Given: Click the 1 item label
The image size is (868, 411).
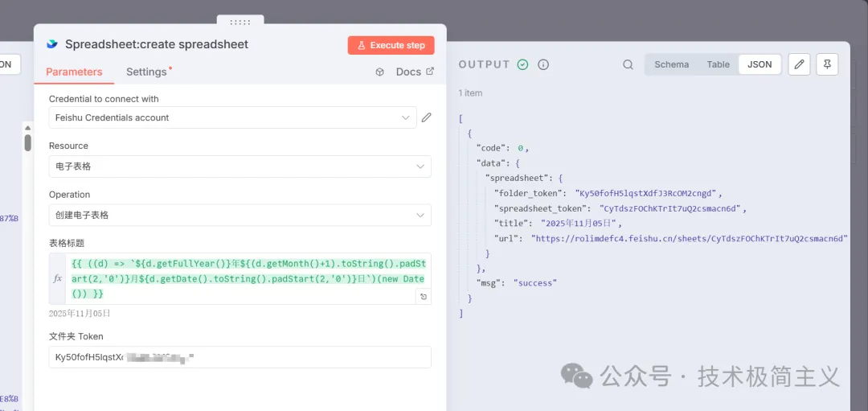Looking at the screenshot, I should [x=470, y=93].
